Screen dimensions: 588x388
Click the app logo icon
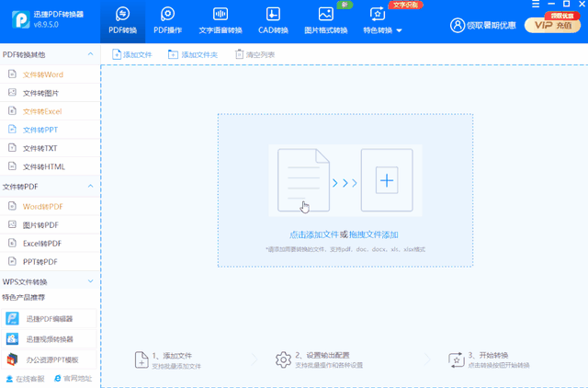click(x=20, y=19)
